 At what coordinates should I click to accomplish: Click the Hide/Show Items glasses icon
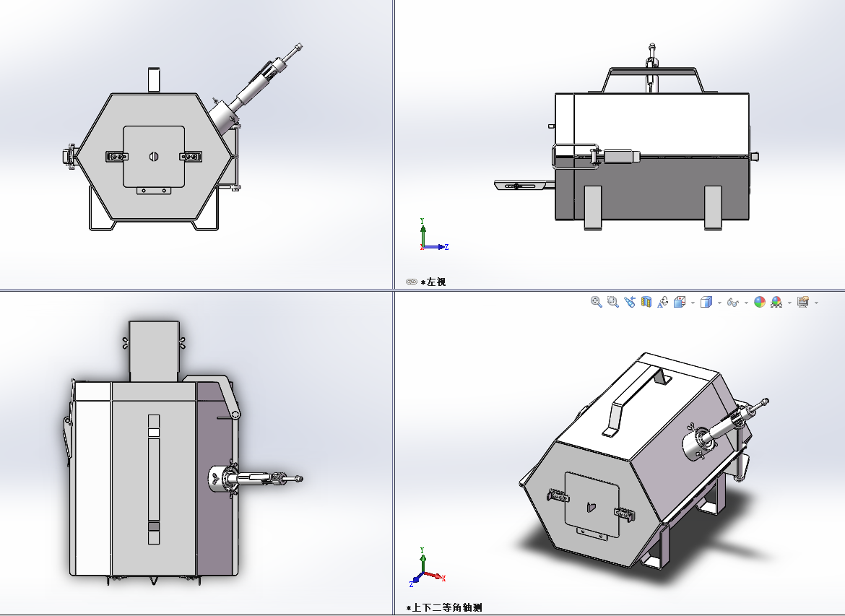pyautogui.click(x=732, y=303)
